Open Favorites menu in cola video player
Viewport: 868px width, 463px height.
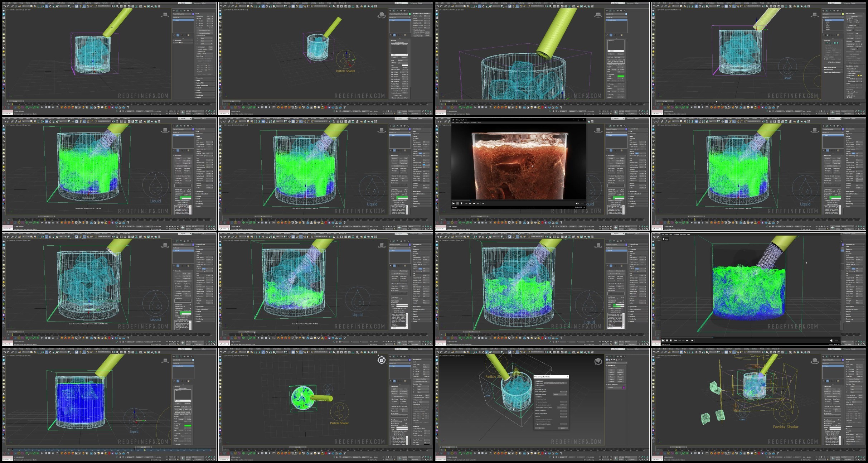point(474,123)
